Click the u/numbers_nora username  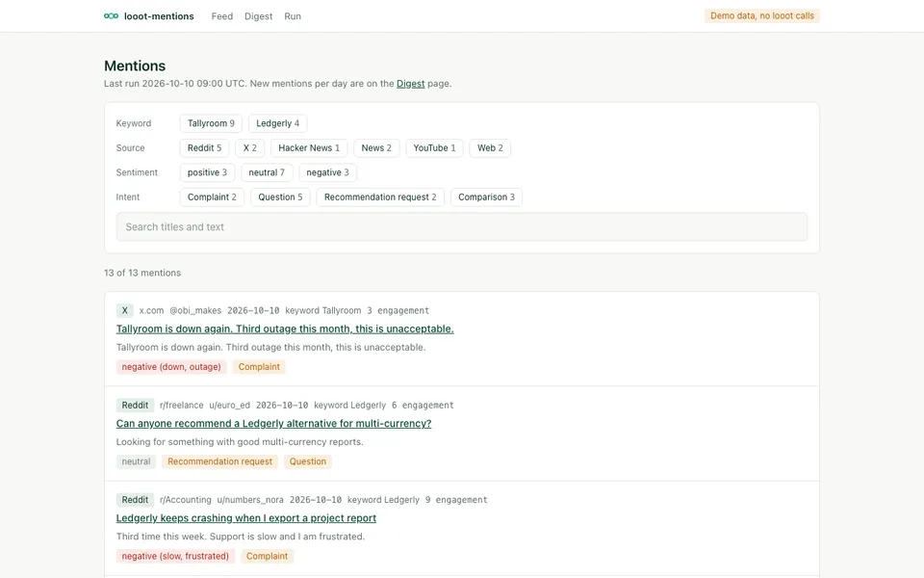250,500
